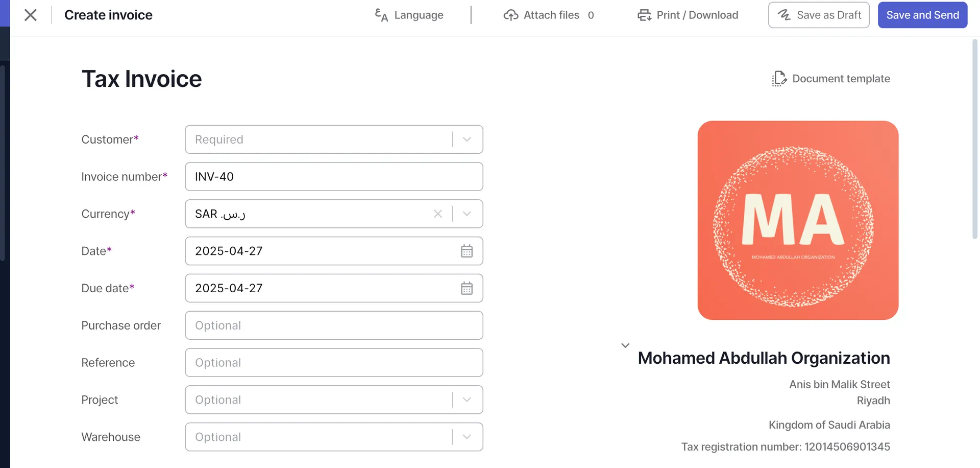Screen dimensions: 980x468
Task: Expand the Currency dropdown list
Action: click(466, 214)
